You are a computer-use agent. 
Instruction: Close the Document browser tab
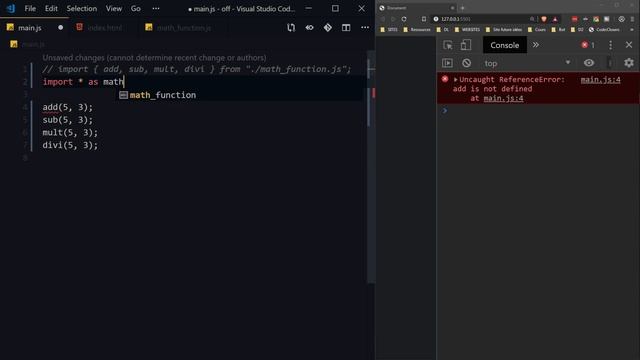(452, 8)
